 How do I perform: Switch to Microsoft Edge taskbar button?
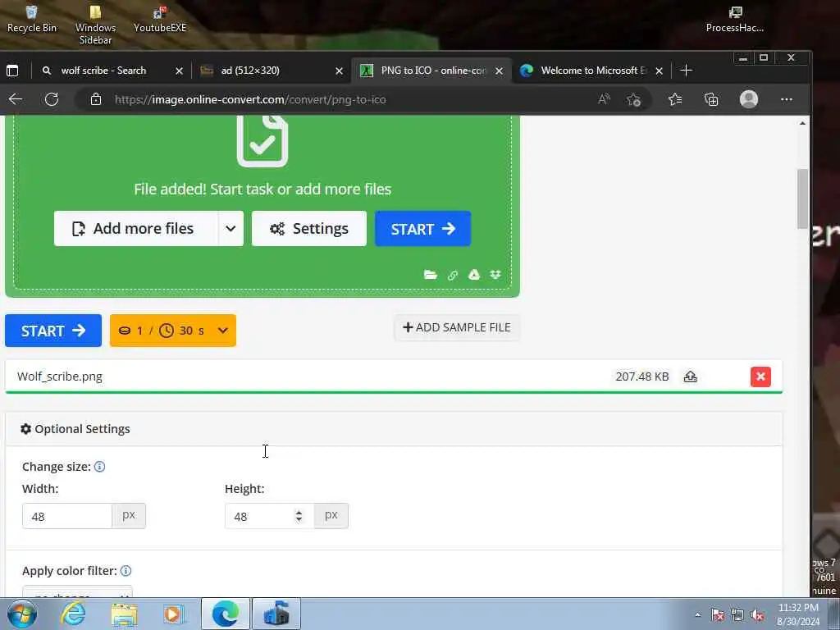225,614
